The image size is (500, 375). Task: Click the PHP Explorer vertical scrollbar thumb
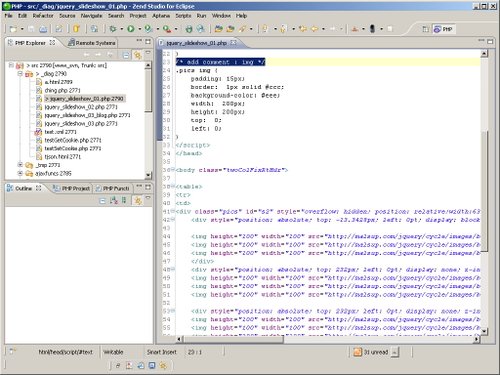point(148,90)
